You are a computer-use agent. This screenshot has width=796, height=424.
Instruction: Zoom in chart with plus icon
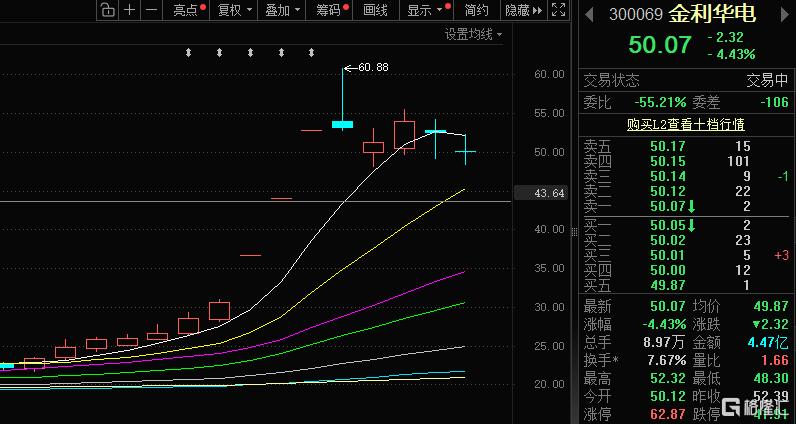[129, 10]
